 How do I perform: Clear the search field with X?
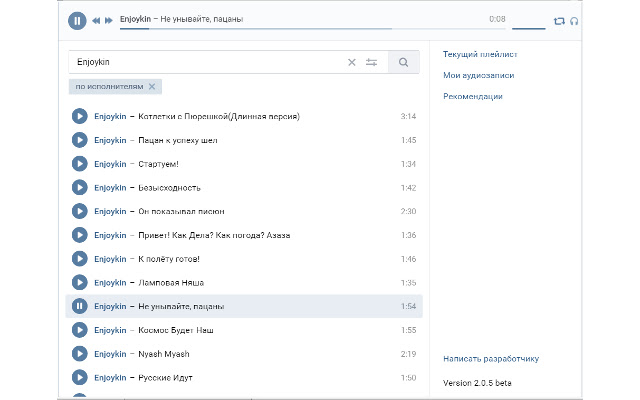click(x=351, y=62)
